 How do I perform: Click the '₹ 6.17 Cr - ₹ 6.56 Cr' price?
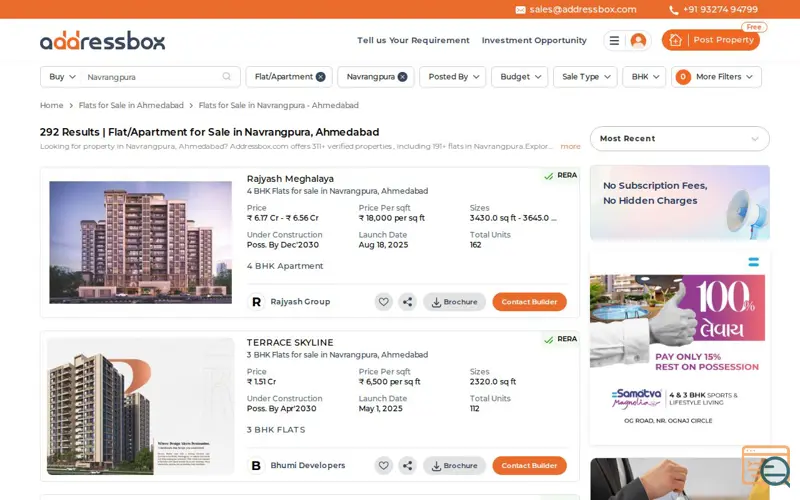pyautogui.click(x=283, y=218)
